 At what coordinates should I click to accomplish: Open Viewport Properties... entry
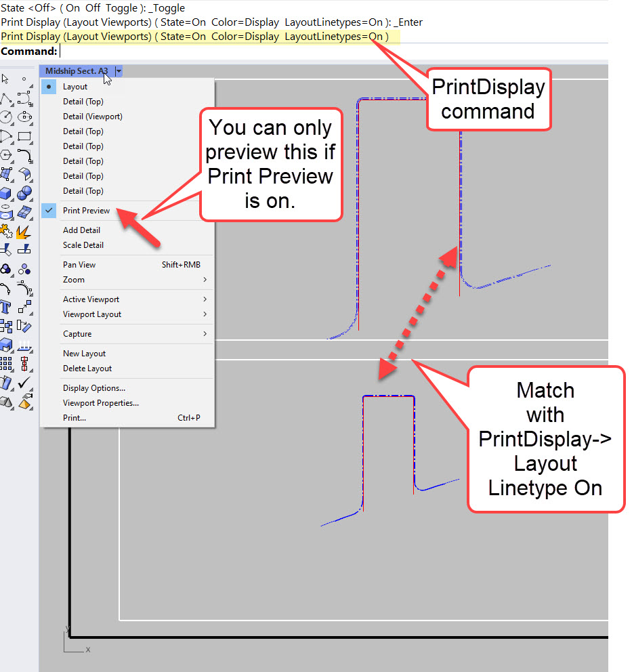101,403
